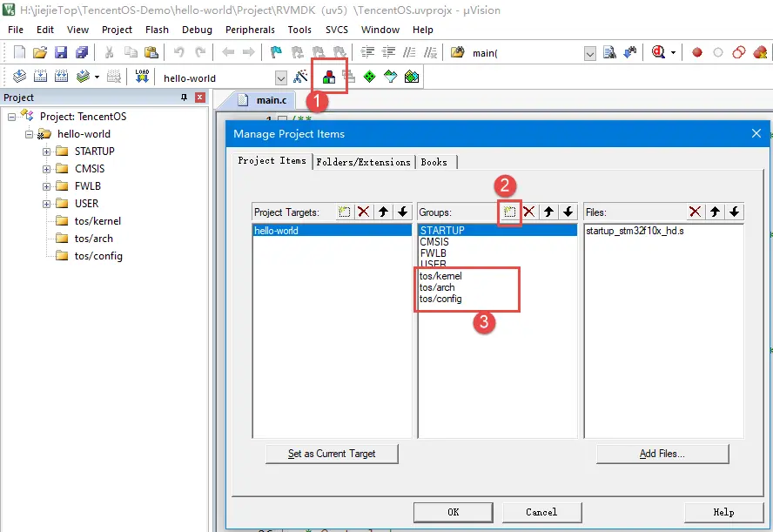Viewport: 773px width, 532px height.
Task: Click the Incremental Find icon
Action: pos(630,52)
